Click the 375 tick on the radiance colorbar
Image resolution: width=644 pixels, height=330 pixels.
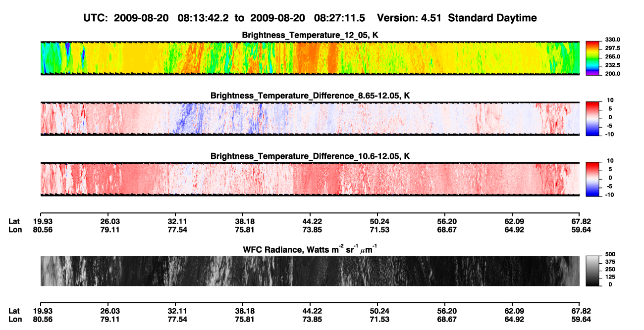[x=610, y=262]
